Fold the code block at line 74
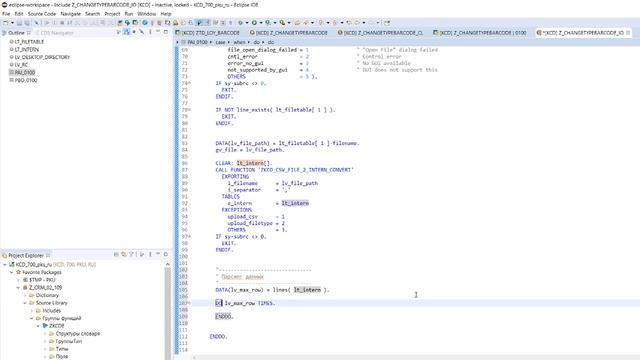 (189, 83)
